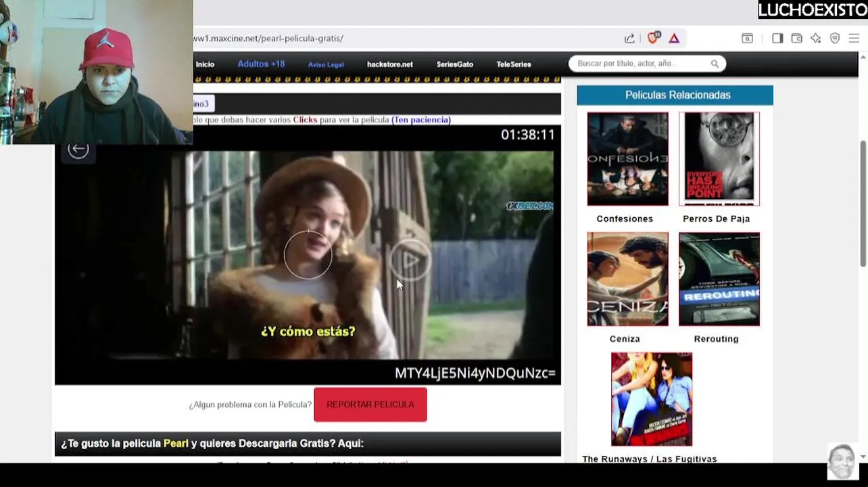
Task: Open the tab search icon in toolbar
Action: click(747, 39)
